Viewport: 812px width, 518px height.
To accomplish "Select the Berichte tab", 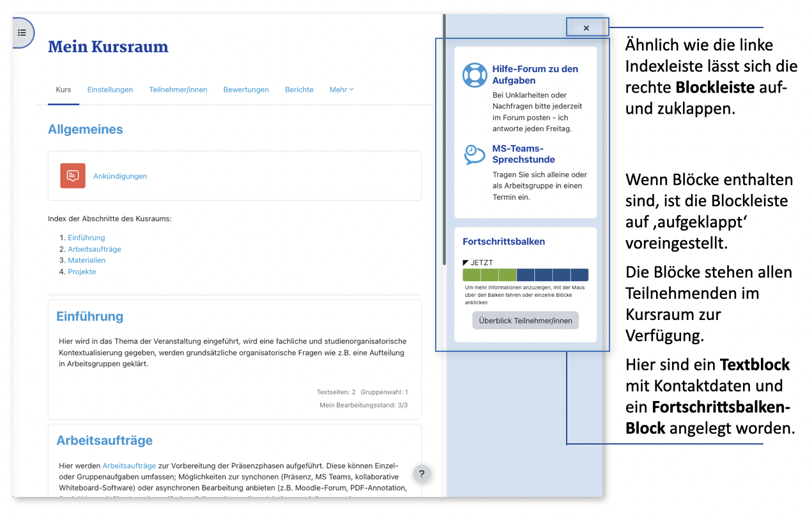I will pyautogui.click(x=299, y=90).
